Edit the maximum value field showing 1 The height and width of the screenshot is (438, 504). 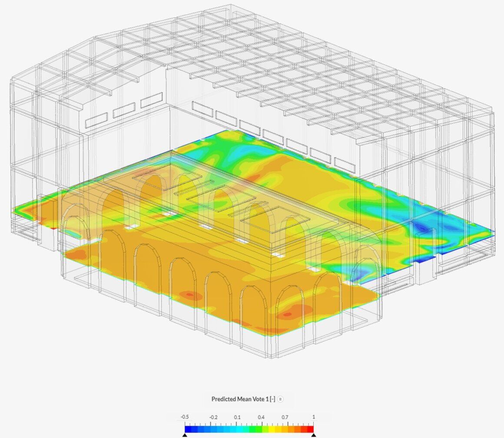pos(313,417)
